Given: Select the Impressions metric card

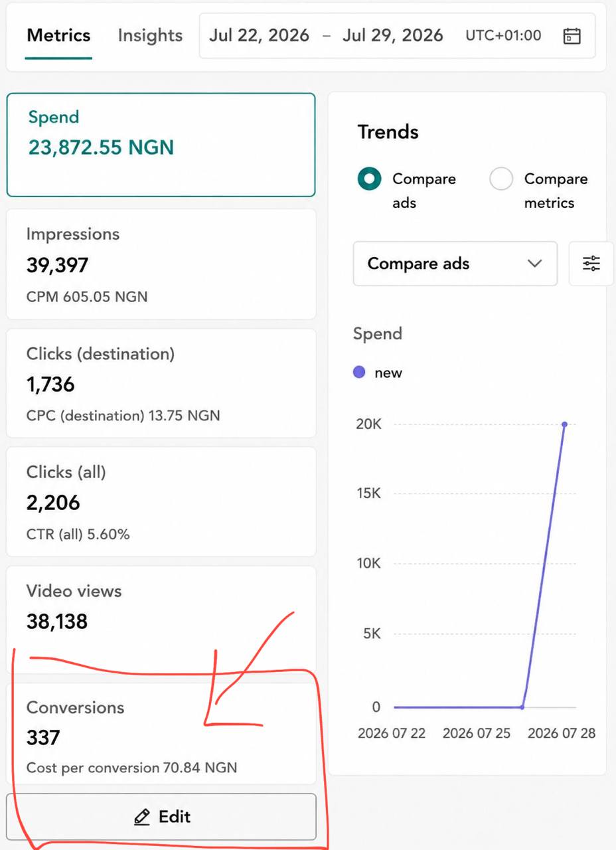Looking at the screenshot, I should [161, 264].
